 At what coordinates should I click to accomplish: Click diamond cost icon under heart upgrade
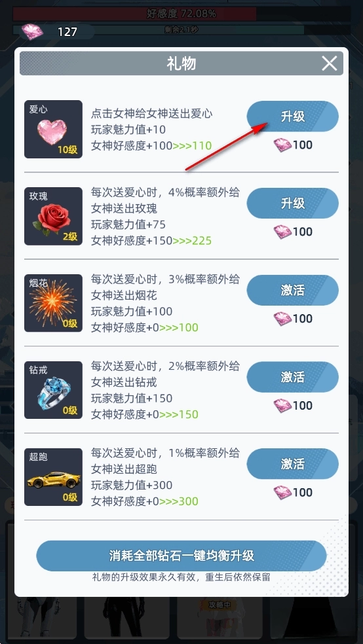tap(282, 145)
